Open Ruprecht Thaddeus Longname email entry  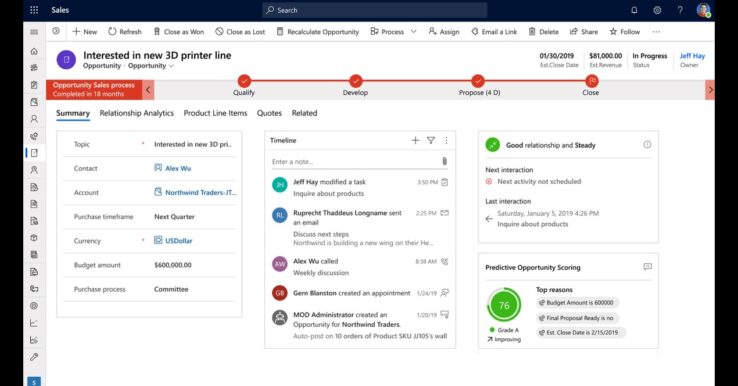pyautogui.click(x=360, y=227)
